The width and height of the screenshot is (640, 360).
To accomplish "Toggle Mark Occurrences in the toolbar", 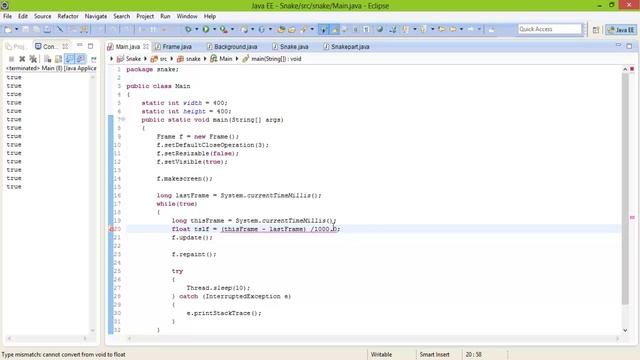I will (x=335, y=29).
